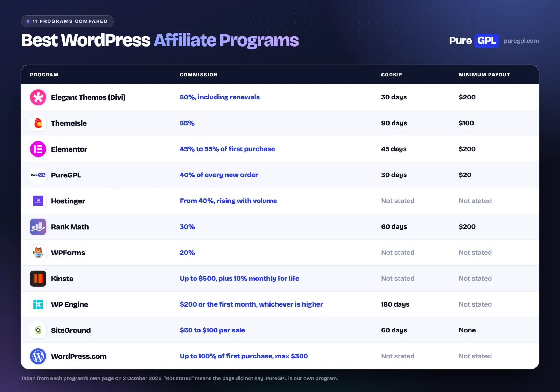Click the Pure GPL header logo
Image resolution: width=560 pixels, height=392 pixels.
(474, 41)
